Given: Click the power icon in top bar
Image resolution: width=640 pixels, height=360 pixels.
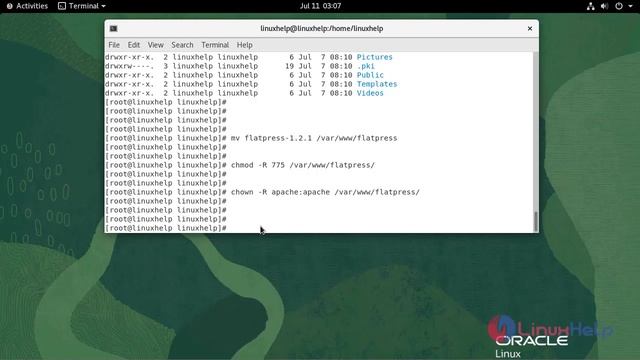Looking at the screenshot, I should coord(619,6).
